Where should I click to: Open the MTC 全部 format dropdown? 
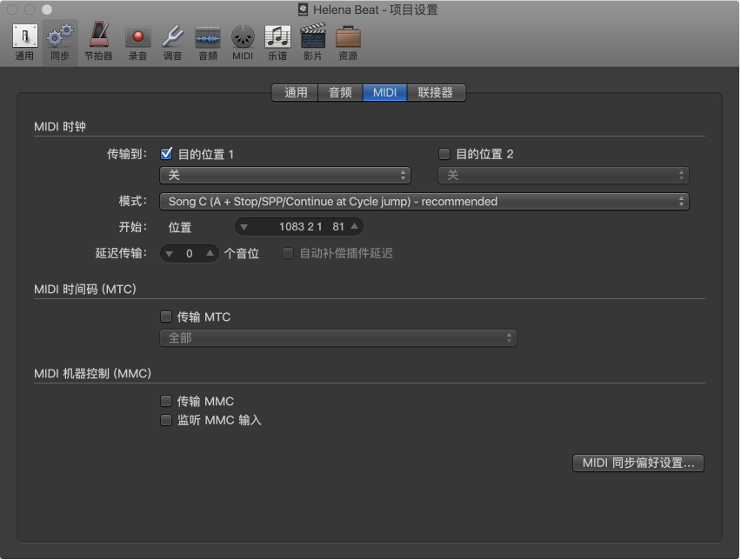tap(337, 338)
